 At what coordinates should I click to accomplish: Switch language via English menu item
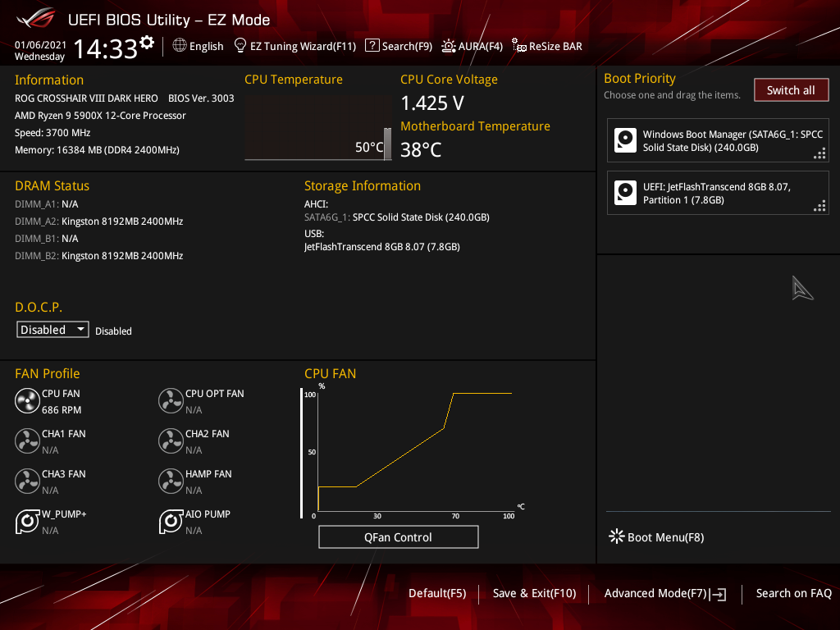pos(206,46)
